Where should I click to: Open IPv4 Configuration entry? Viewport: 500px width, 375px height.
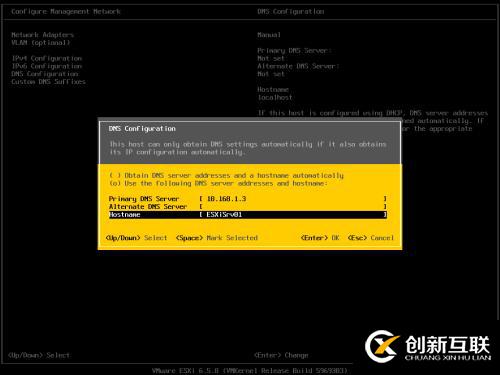[47, 58]
